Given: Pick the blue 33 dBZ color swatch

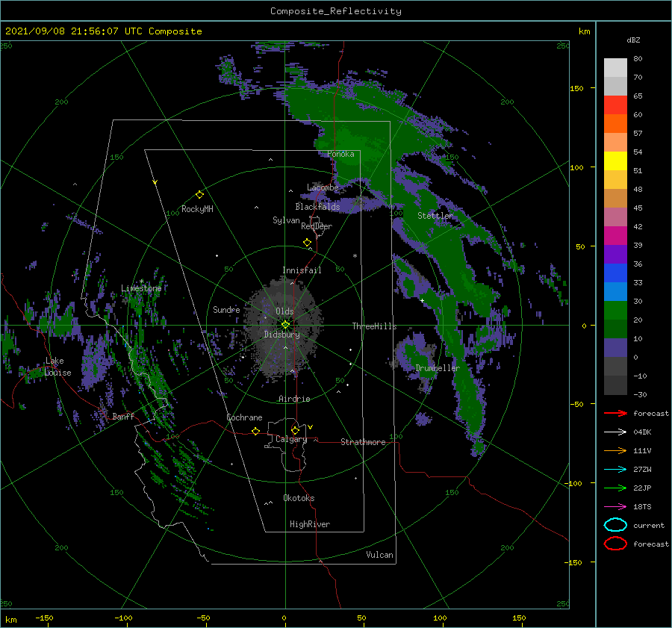Looking at the screenshot, I should [615, 273].
